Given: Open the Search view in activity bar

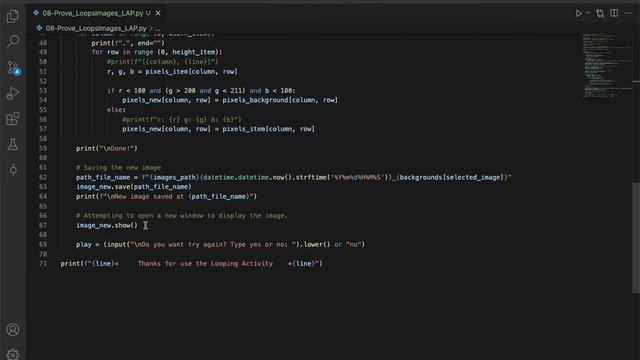Looking at the screenshot, I should [13, 41].
